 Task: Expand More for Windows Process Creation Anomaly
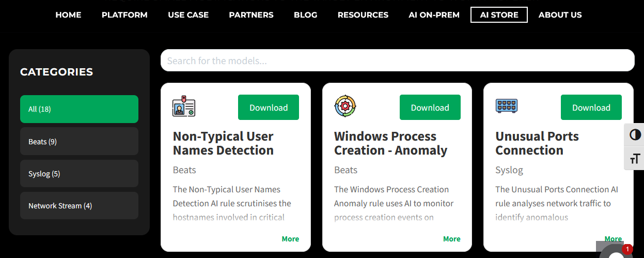click(451, 239)
